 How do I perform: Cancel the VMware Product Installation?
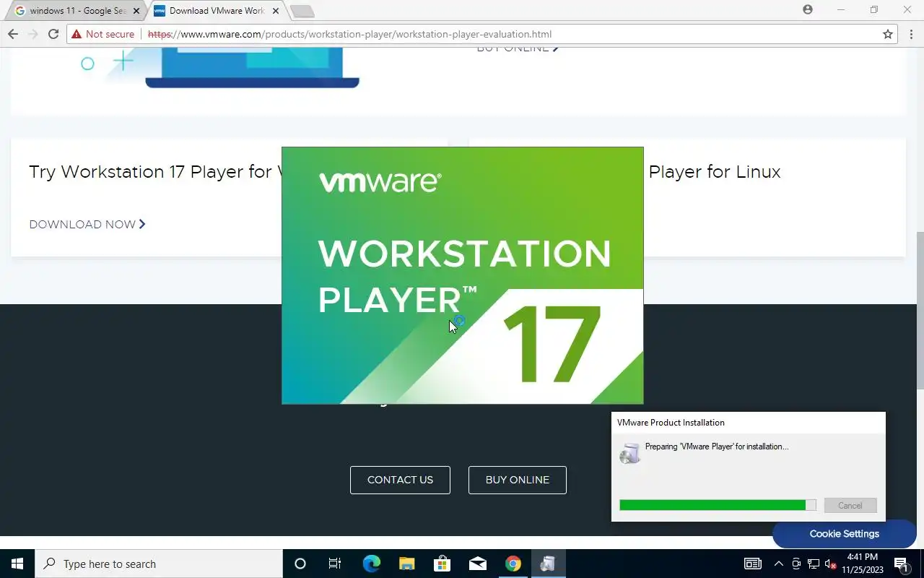coord(850,506)
